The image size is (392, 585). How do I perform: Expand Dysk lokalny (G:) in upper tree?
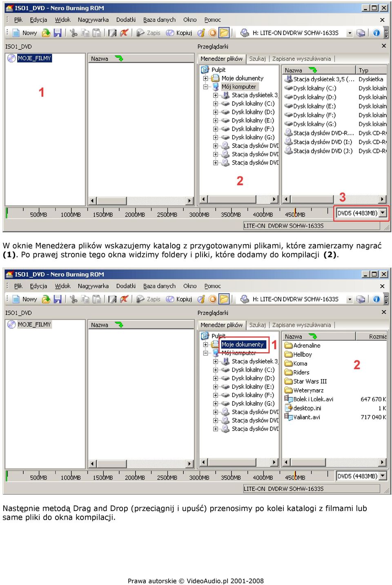215,138
